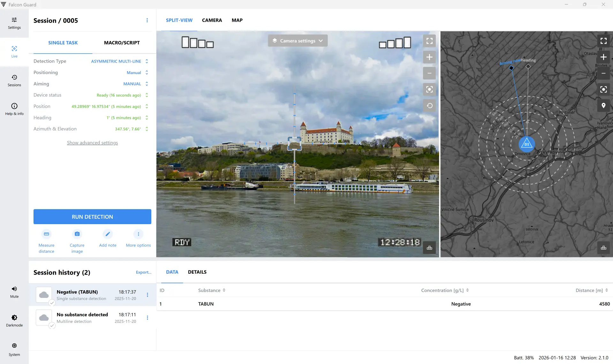Center the map on device
The height and width of the screenshot is (364, 613).
point(603,89)
